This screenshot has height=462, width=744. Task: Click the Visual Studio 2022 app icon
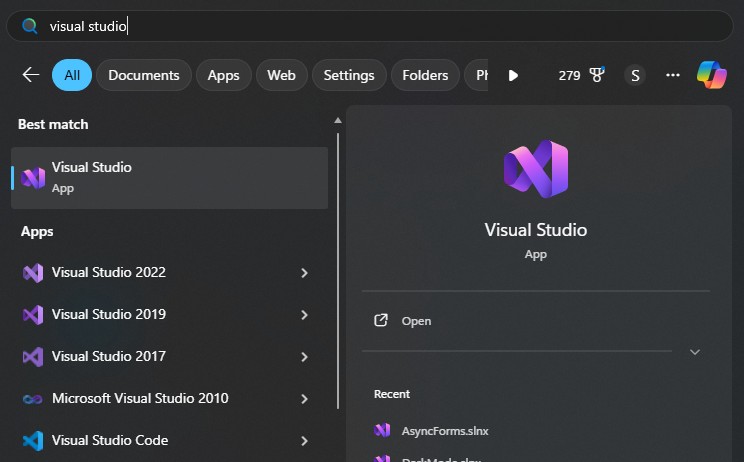pyautogui.click(x=33, y=272)
